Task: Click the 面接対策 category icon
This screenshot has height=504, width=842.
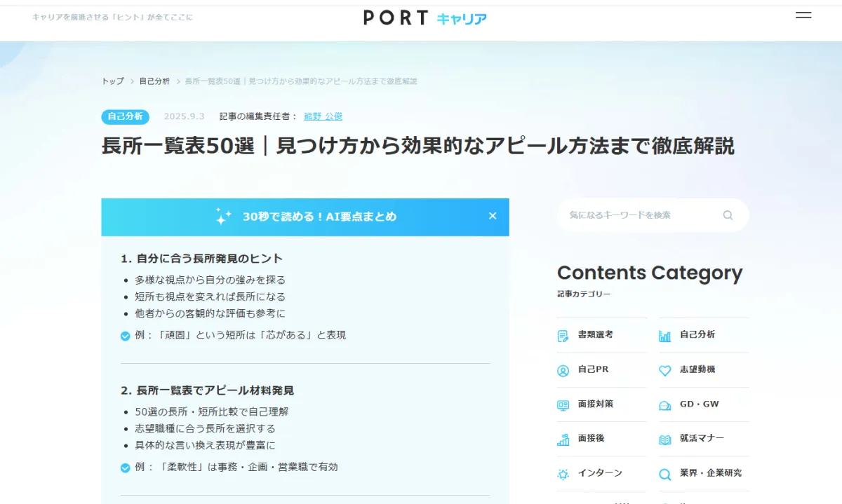Action: click(563, 405)
